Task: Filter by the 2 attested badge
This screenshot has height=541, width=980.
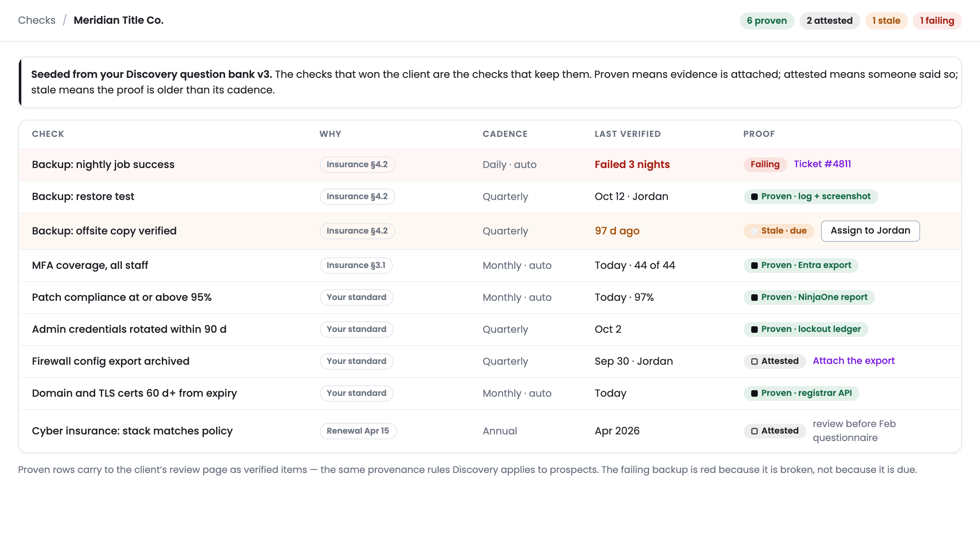Action: 830,20
